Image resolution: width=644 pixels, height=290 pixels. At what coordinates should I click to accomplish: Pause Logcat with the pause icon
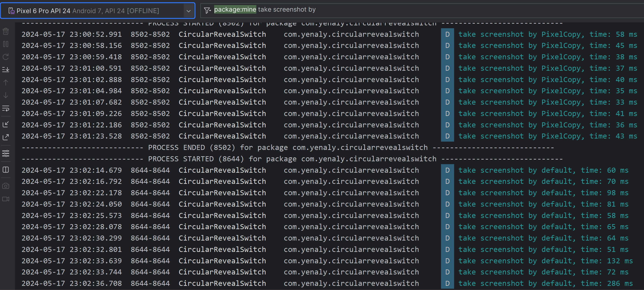(6, 44)
